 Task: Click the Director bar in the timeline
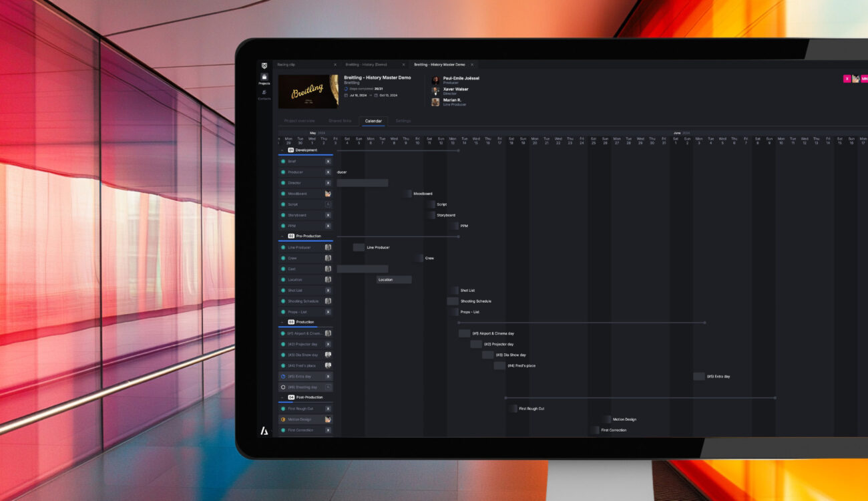(363, 183)
